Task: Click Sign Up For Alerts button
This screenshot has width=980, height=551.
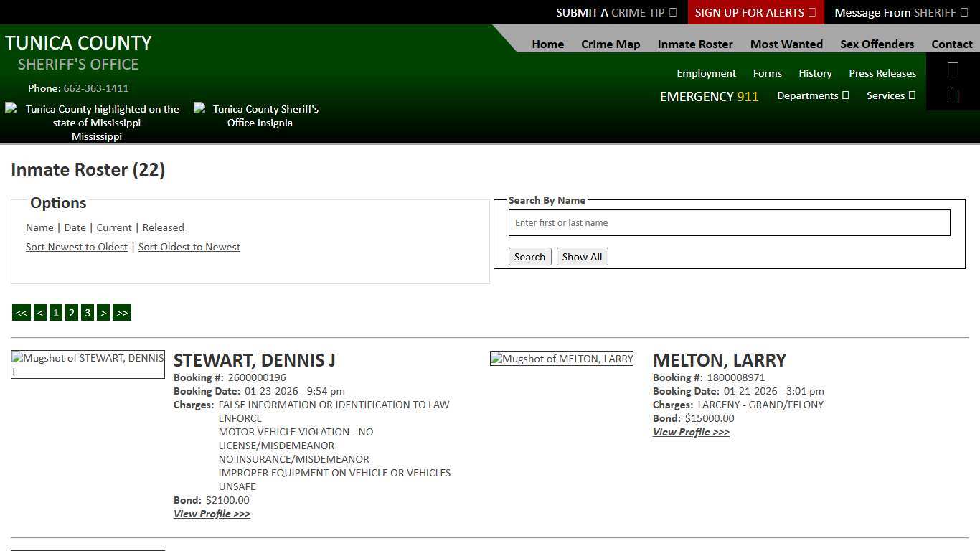Action: point(755,12)
